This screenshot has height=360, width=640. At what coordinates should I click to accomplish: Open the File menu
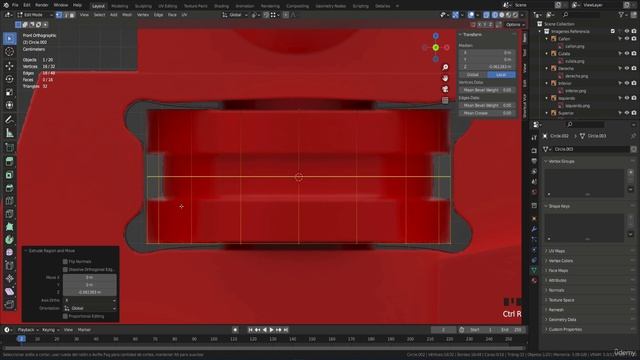pos(15,5)
